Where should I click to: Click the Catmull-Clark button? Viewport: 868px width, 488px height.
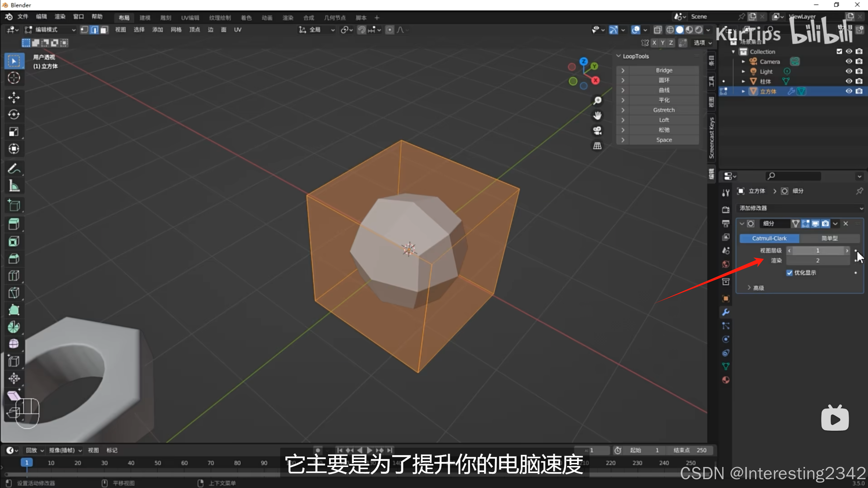click(x=769, y=238)
